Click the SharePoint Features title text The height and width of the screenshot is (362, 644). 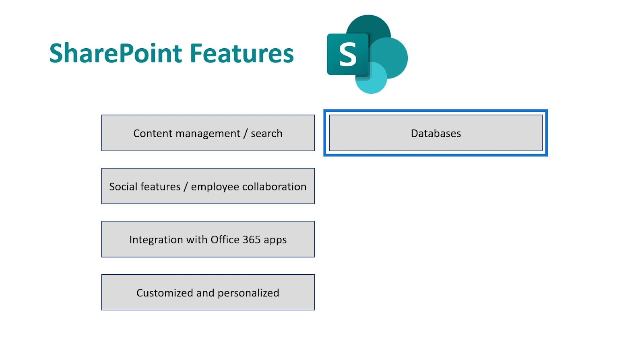171,53
